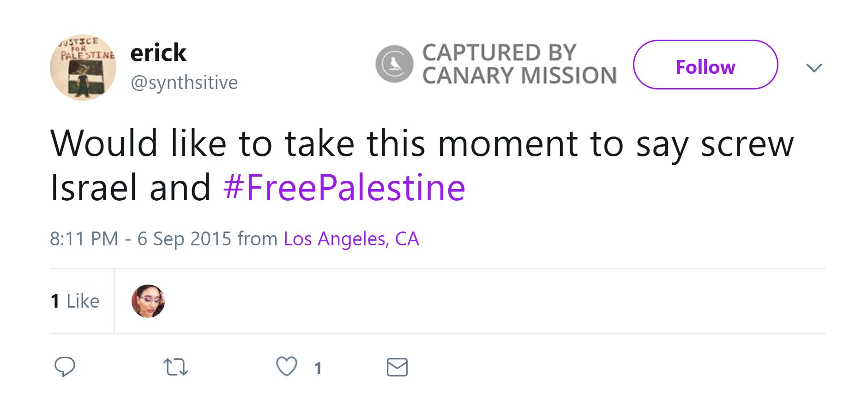Open erick's profile picture avatar
Viewport: 868px width, 416px height.
[x=83, y=67]
